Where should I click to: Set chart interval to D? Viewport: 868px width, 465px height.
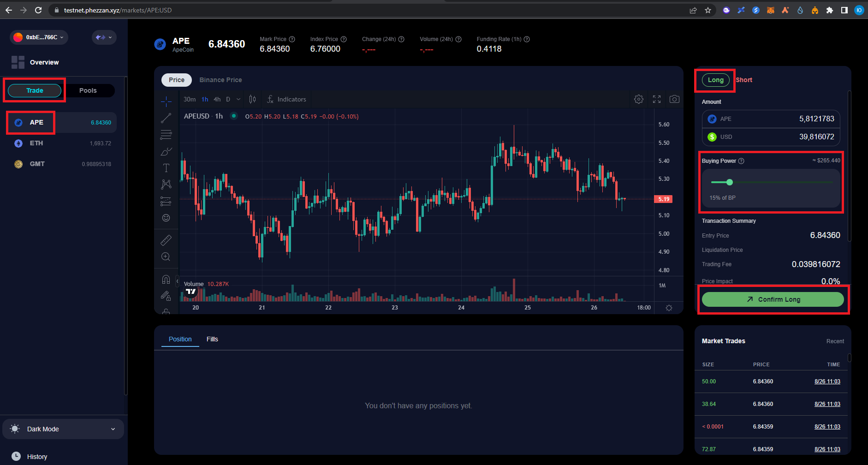228,99
